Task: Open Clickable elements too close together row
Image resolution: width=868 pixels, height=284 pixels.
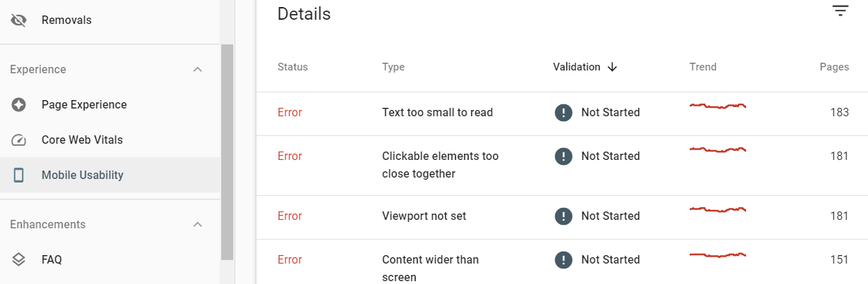Action: pos(562,165)
